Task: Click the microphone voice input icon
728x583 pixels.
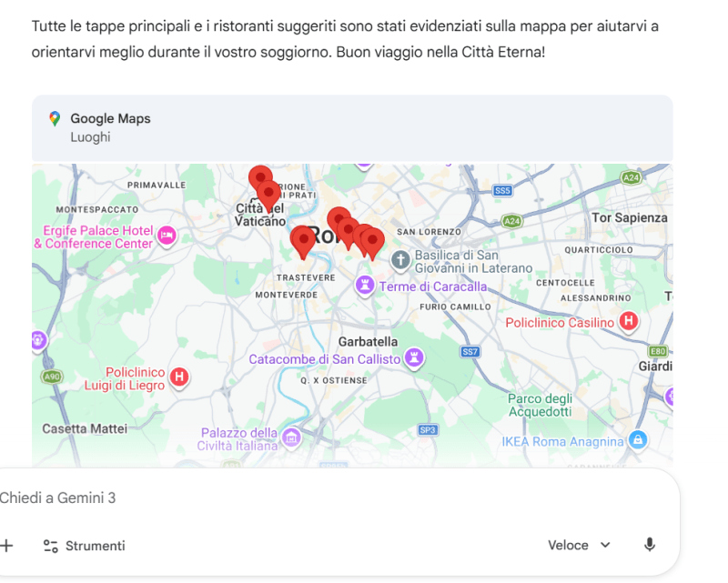Action: click(650, 545)
